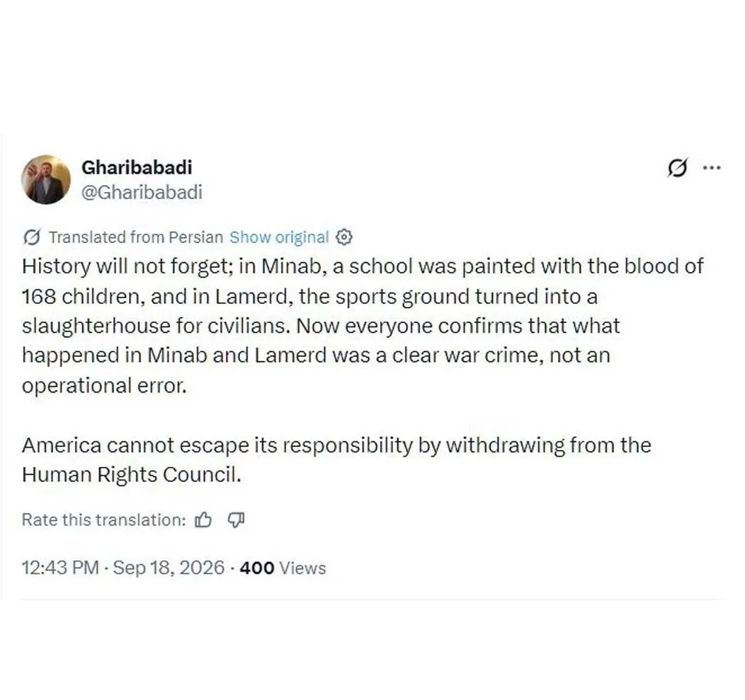Open the 400 Views count
The height and width of the screenshot is (700, 745).
coord(283,568)
